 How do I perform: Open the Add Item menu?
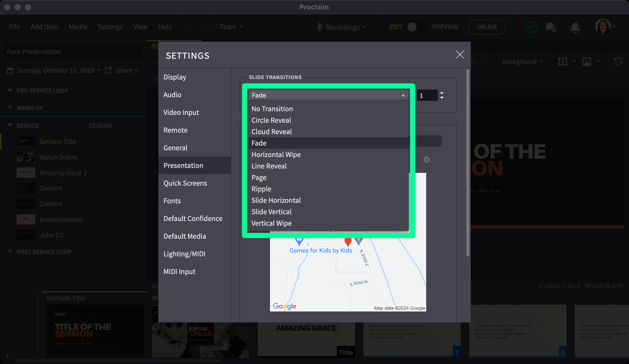44,27
